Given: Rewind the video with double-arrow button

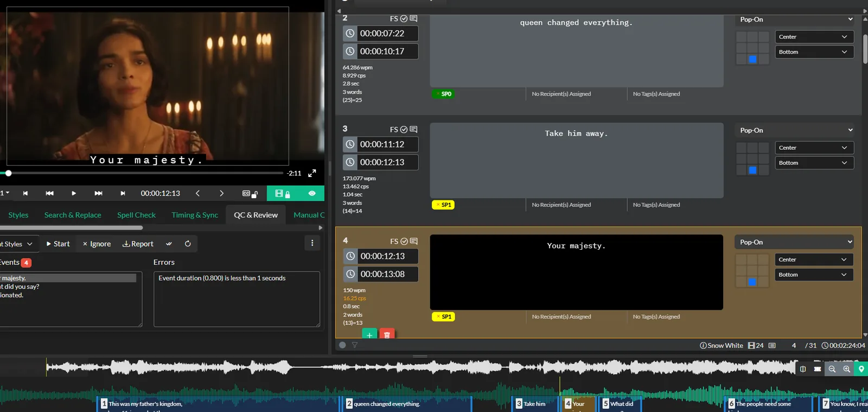Looking at the screenshot, I should (x=49, y=193).
